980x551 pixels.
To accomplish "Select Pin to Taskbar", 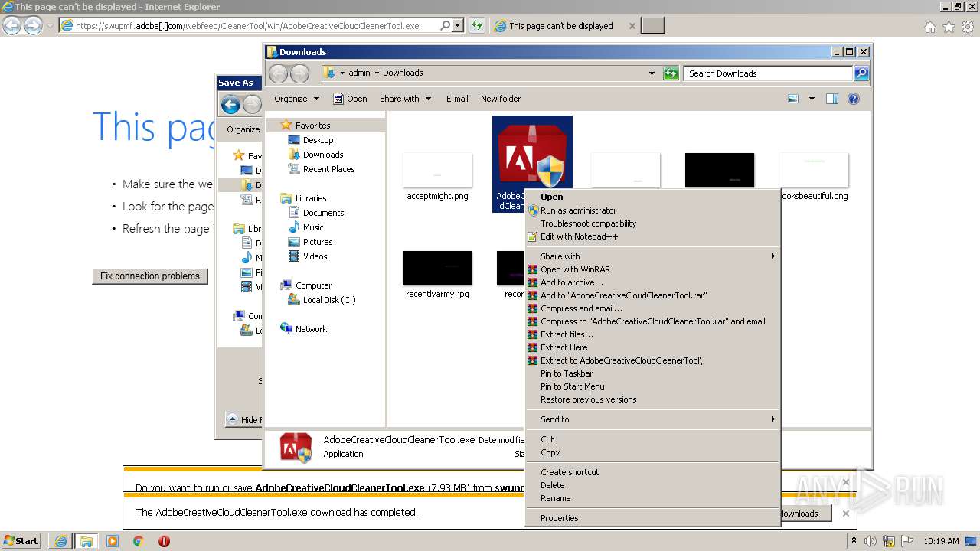I will pyautogui.click(x=566, y=373).
